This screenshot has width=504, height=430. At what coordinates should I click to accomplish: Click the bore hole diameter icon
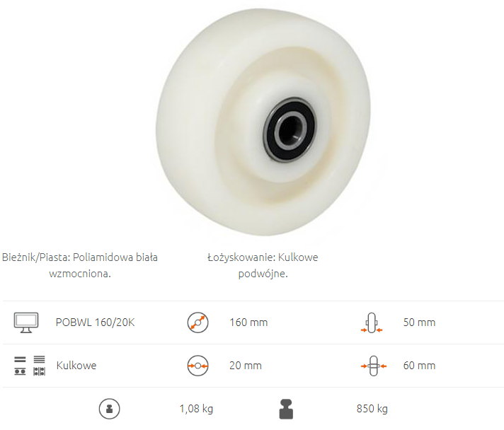point(197,366)
